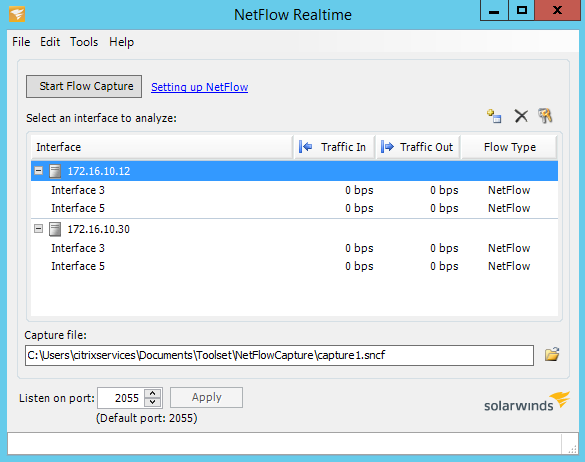
Task: Click server icon next to 172.16.10.12
Action: [x=55, y=171]
